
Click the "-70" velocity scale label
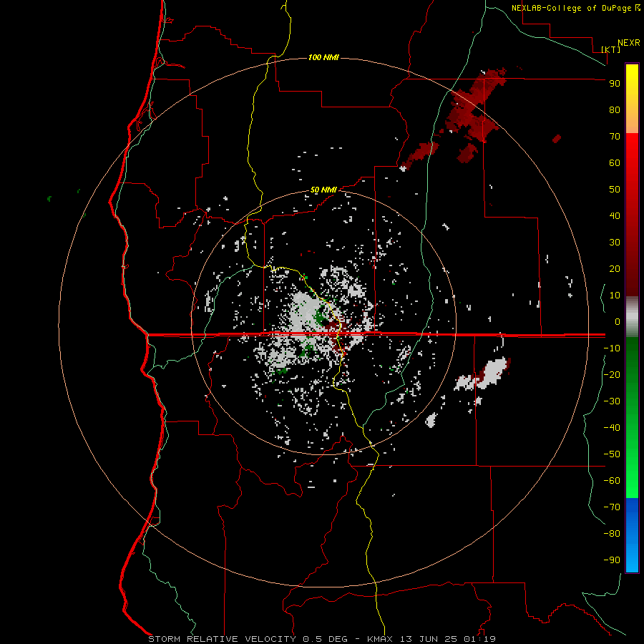point(612,507)
